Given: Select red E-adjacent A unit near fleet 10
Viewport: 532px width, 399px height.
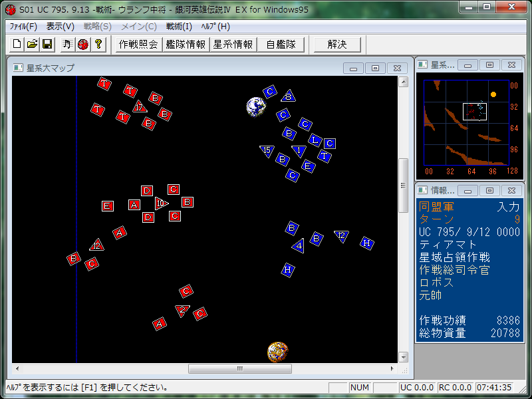Looking at the screenshot, I should coord(134,205).
